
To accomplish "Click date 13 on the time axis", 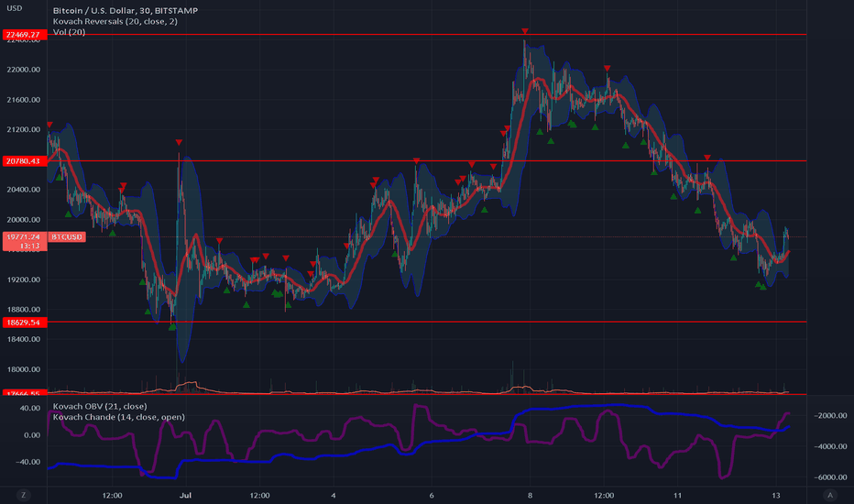I will tap(775, 495).
